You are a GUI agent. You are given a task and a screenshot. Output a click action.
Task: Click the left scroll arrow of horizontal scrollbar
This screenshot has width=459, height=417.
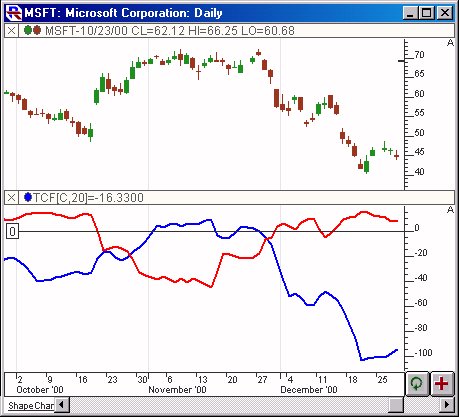pyautogui.click(x=62, y=406)
